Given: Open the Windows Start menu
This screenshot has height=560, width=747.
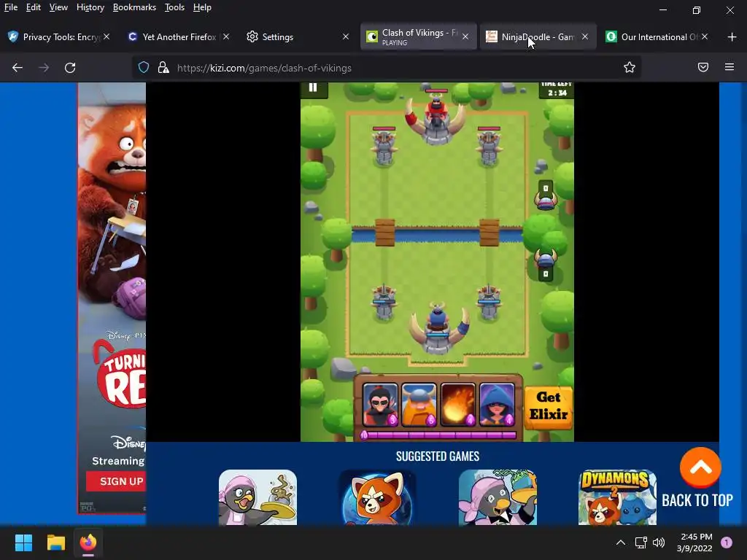Looking at the screenshot, I should point(23,542).
